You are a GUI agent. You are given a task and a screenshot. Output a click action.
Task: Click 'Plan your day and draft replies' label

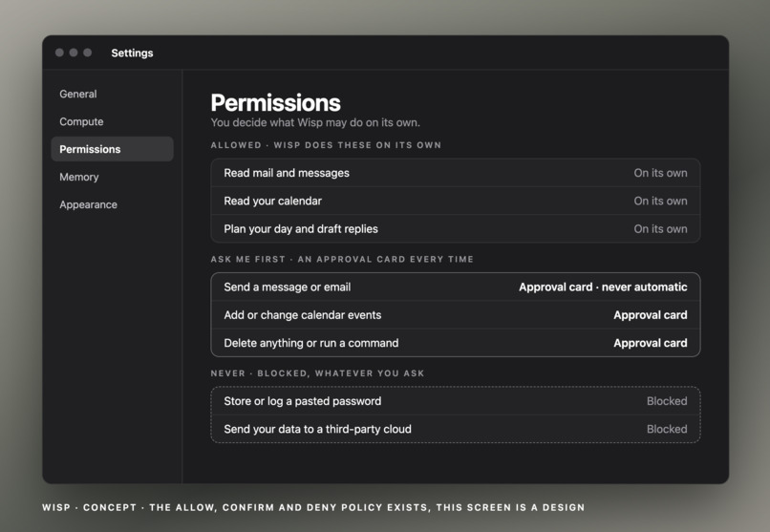pos(301,228)
